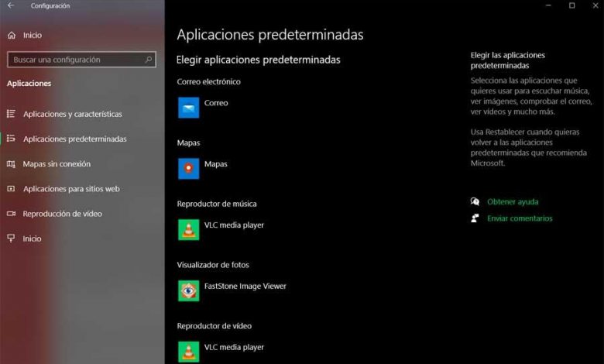This screenshot has width=604, height=364.
Task: Click the Mapas app pin icon
Action: [189, 169]
